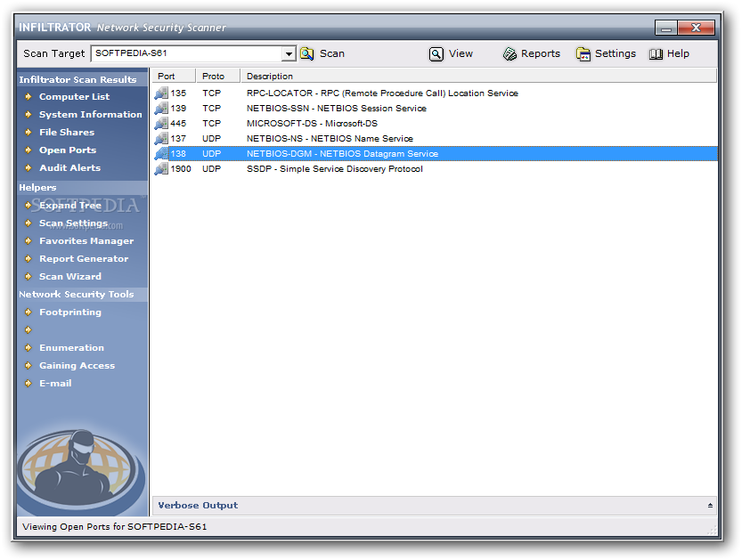Click the Scan magnifier icon
The width and height of the screenshot is (742, 560).
pos(306,53)
